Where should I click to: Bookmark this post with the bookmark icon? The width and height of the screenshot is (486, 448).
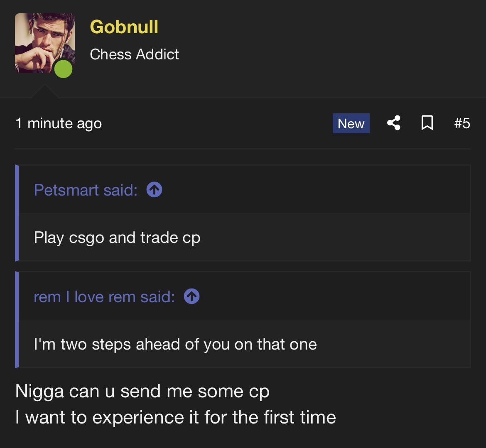(427, 123)
